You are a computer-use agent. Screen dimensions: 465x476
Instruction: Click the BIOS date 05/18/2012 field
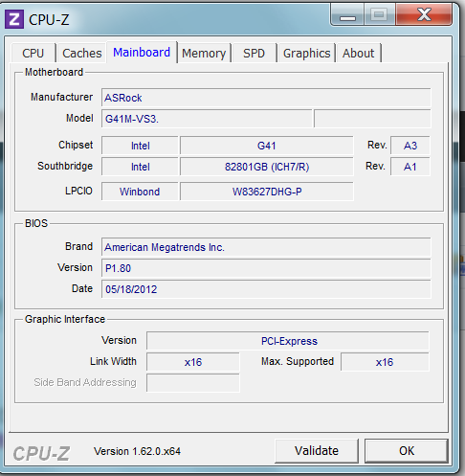(266, 289)
